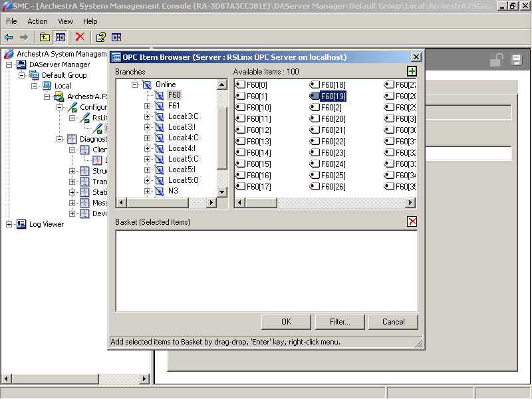Click the back arrow toolbar icon

[x=9, y=37]
